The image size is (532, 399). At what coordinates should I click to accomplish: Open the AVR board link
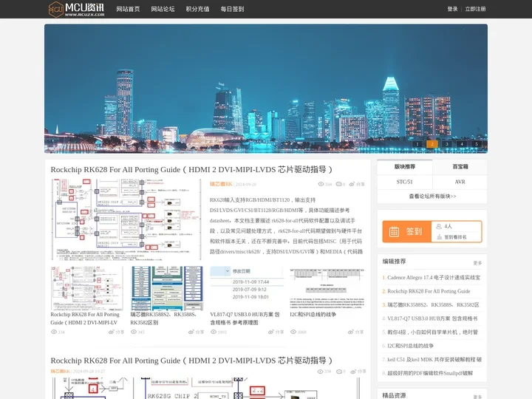[460, 182]
